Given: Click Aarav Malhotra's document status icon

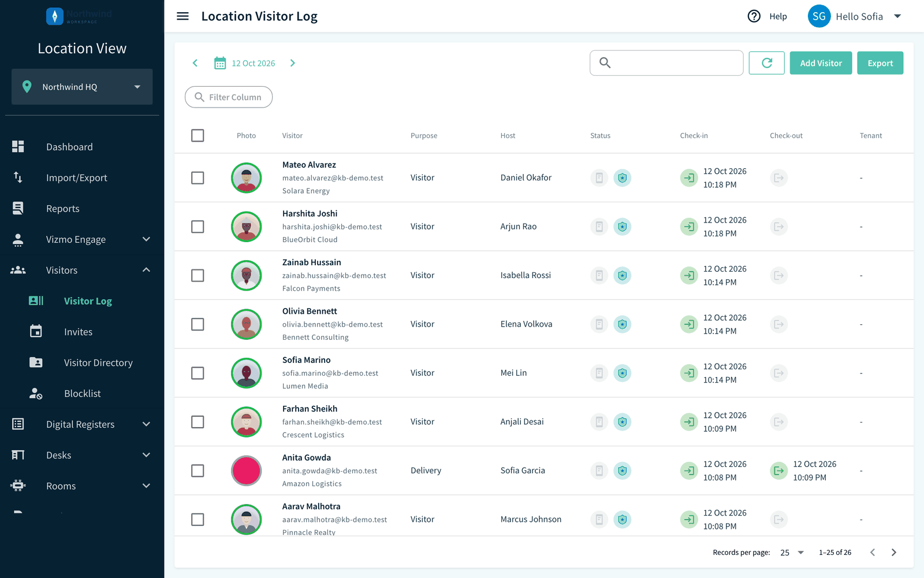Looking at the screenshot, I should pos(599,520).
